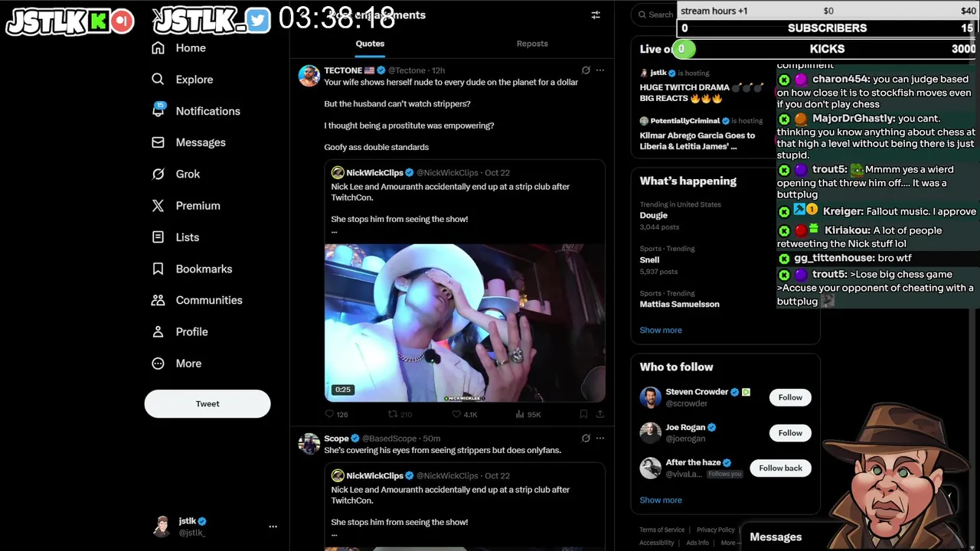Expand the footer More menu
Screen dimensions: 980x551
730,543
